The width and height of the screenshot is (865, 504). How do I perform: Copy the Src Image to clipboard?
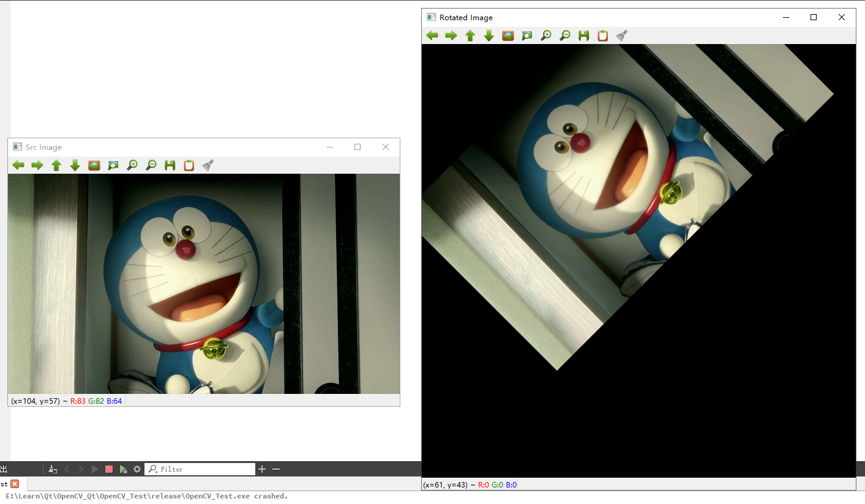pos(189,165)
